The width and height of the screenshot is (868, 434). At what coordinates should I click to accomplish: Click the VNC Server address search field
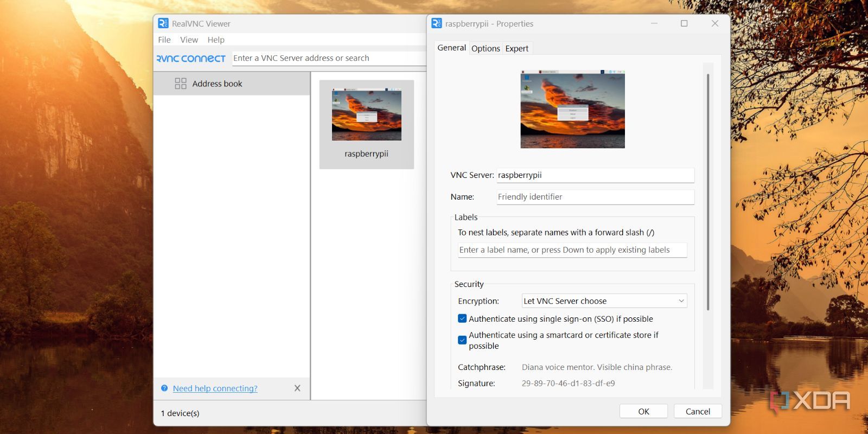[329, 58]
